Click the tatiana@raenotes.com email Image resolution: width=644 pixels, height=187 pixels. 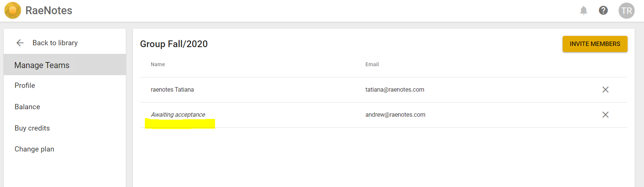tap(395, 90)
